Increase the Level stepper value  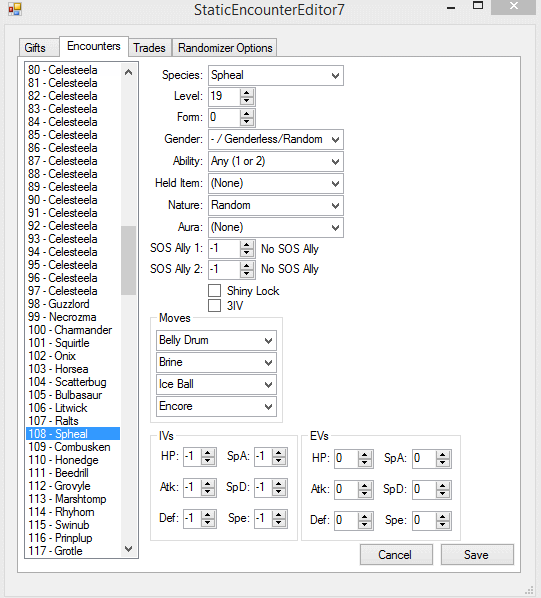[247, 93]
